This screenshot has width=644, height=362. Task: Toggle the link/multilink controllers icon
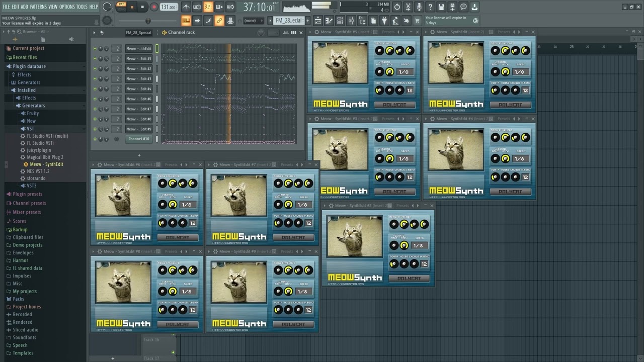(219, 21)
